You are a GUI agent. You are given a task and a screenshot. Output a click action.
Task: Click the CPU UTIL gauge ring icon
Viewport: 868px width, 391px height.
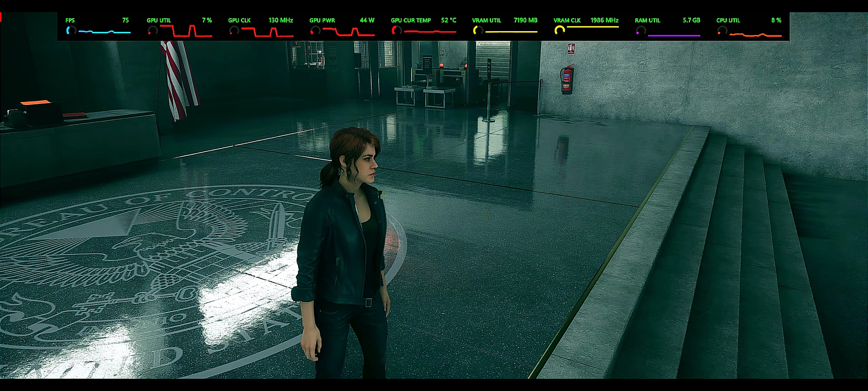click(x=722, y=31)
